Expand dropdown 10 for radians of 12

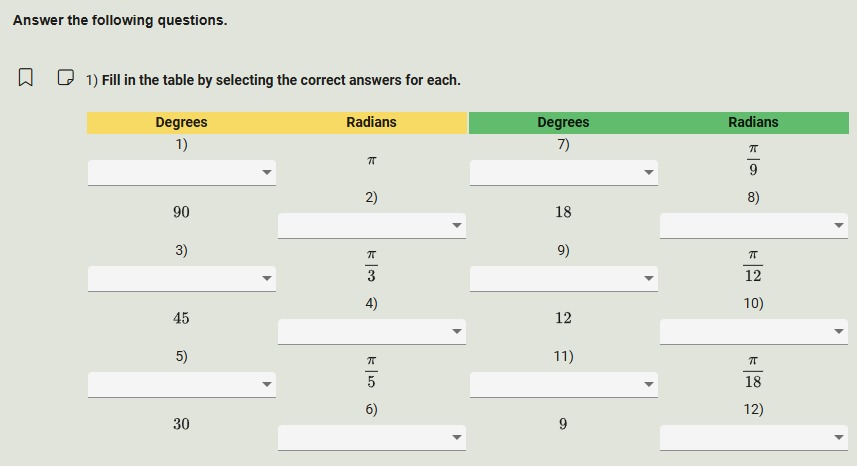(753, 331)
